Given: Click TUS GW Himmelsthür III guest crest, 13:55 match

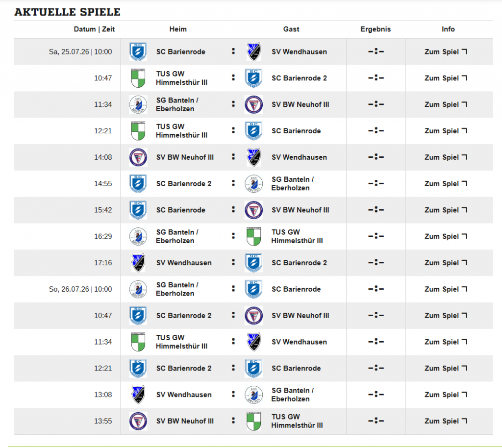Looking at the screenshot, I should [x=253, y=421].
